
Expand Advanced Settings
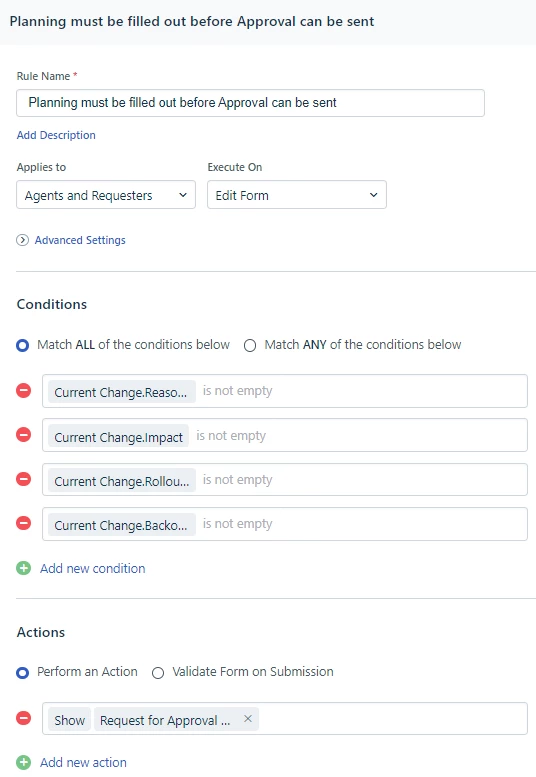point(80,240)
